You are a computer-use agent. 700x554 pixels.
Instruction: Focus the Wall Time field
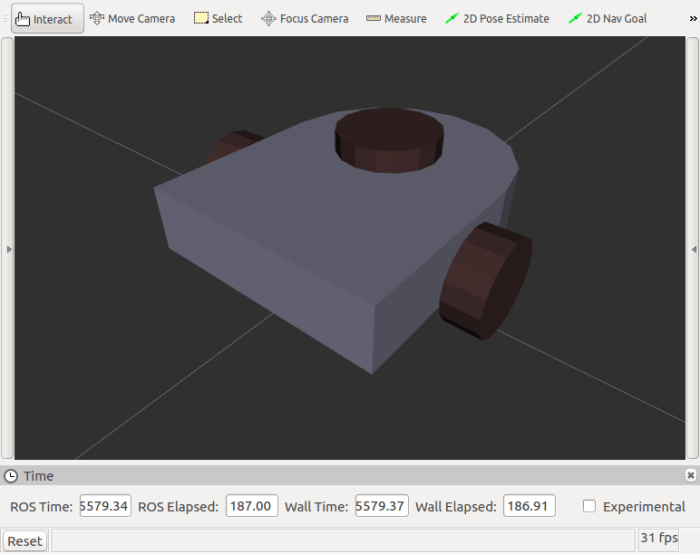pos(381,507)
